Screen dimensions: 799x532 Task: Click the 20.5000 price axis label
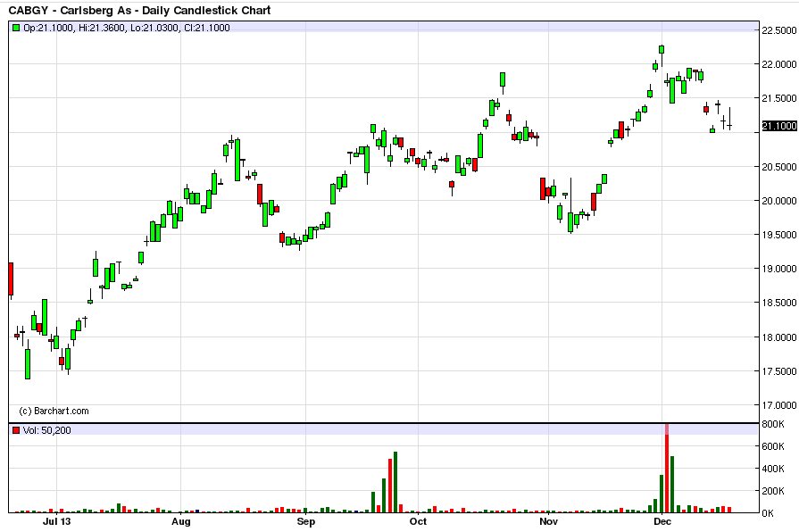pos(779,167)
